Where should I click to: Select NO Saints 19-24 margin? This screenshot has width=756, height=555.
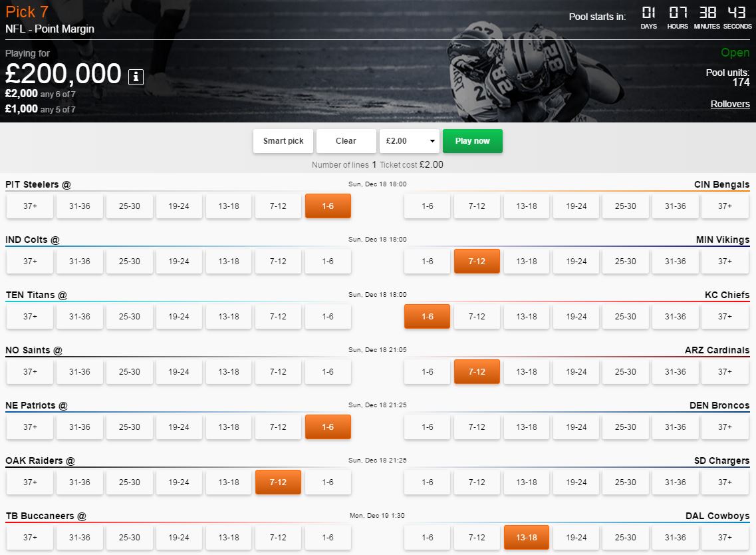pos(179,372)
